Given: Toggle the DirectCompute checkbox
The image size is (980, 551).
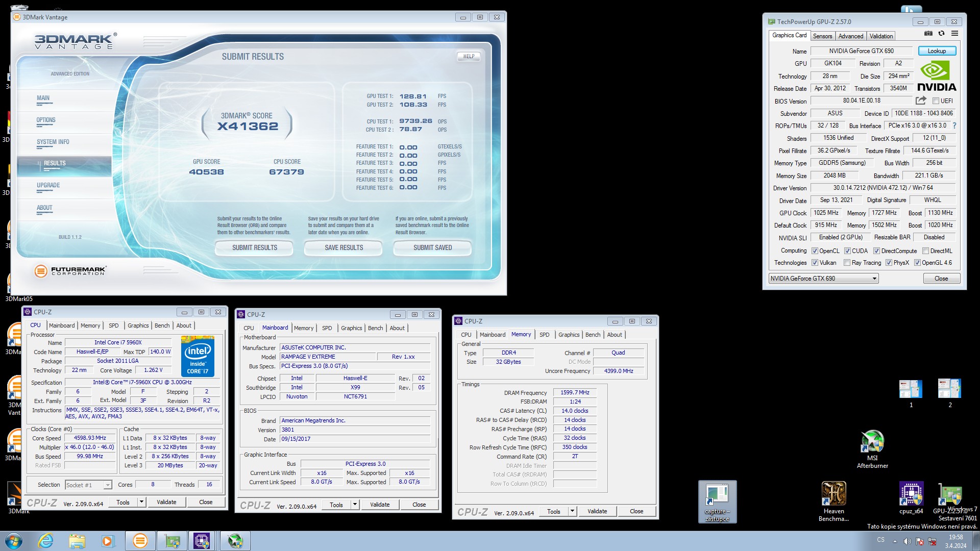Looking at the screenshot, I should 876,251.
